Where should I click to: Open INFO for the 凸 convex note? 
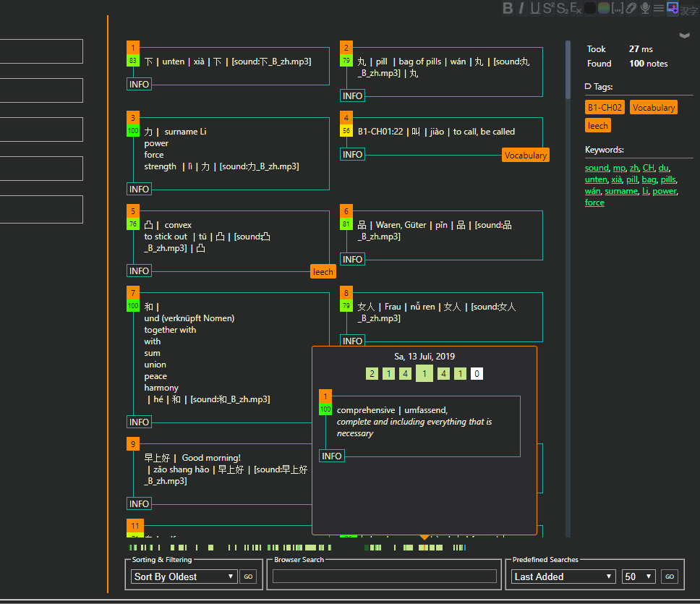point(139,271)
